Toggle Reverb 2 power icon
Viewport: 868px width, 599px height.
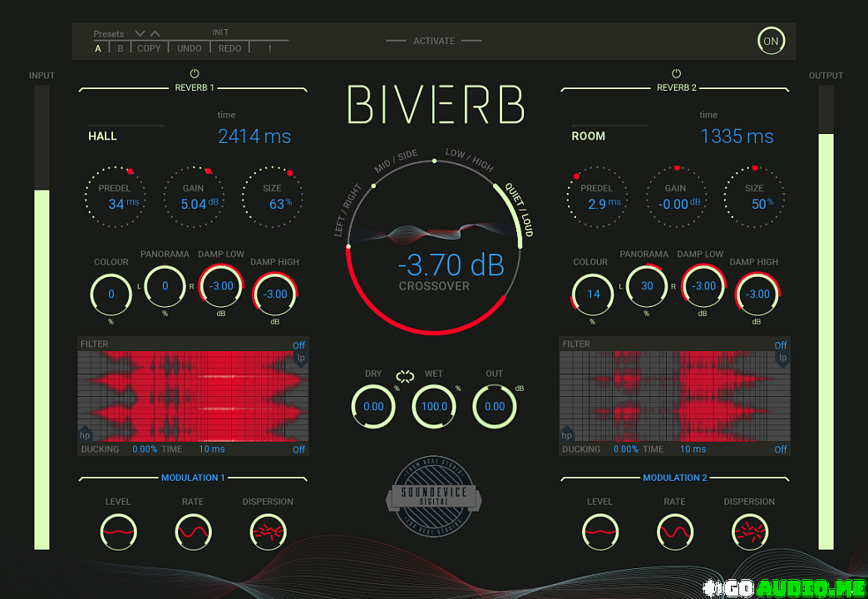677,74
